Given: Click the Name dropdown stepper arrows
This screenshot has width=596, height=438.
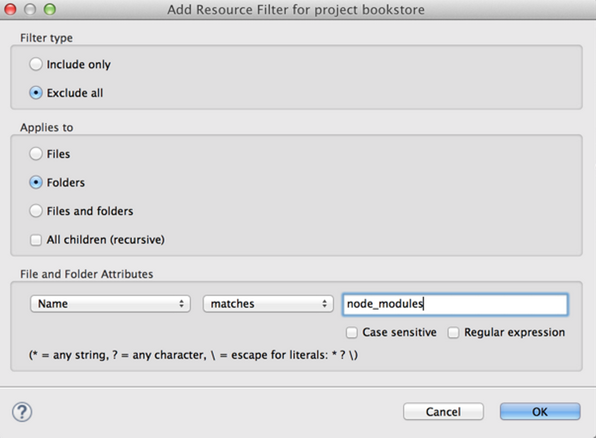Looking at the screenshot, I should point(181,304).
